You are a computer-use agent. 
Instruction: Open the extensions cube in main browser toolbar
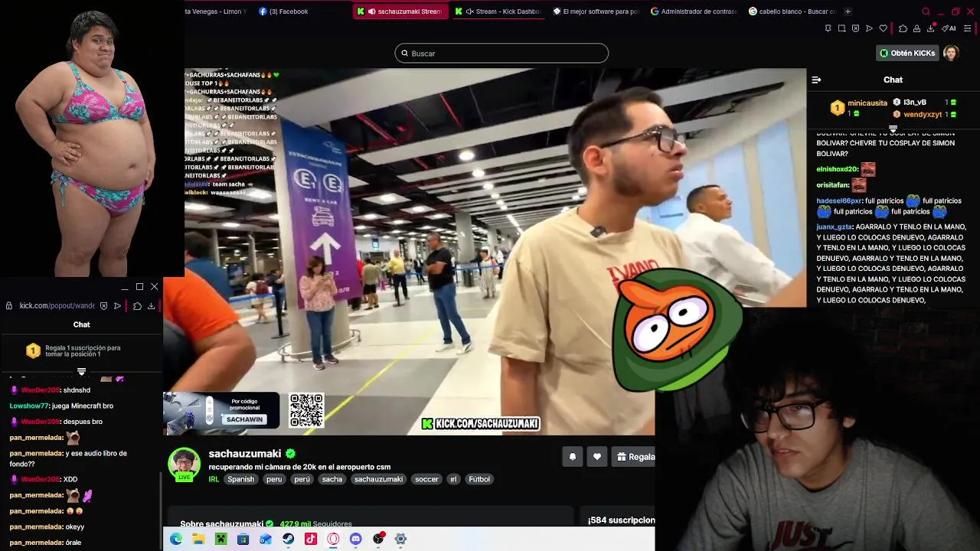[x=903, y=28]
